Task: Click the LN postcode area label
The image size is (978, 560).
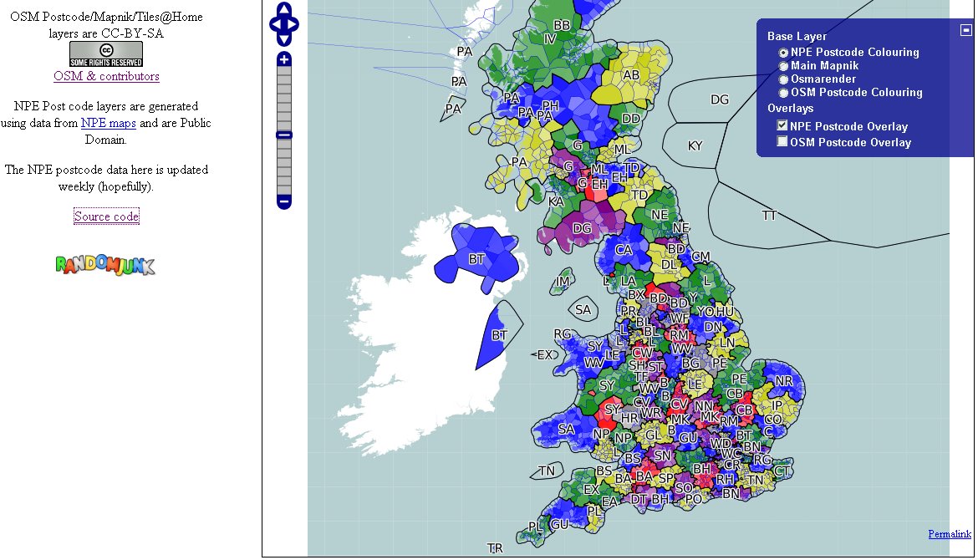Action: pyautogui.click(x=727, y=343)
